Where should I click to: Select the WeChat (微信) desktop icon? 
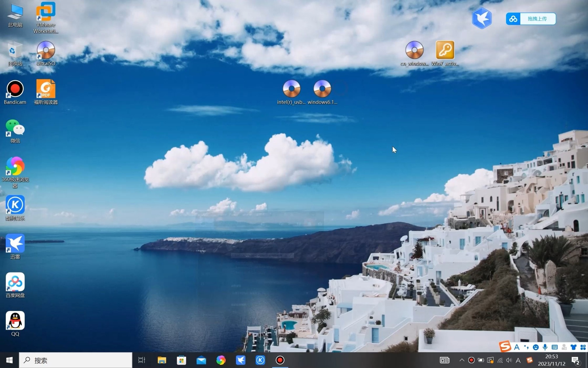point(15,128)
